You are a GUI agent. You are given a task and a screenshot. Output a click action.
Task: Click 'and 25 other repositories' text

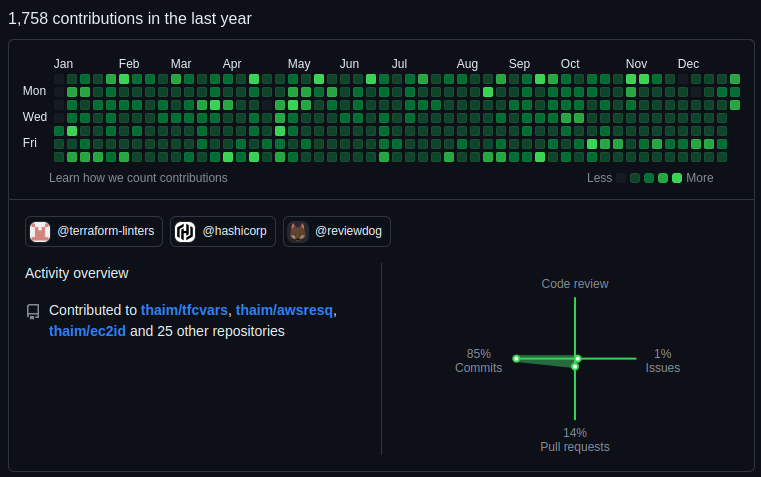coord(207,331)
